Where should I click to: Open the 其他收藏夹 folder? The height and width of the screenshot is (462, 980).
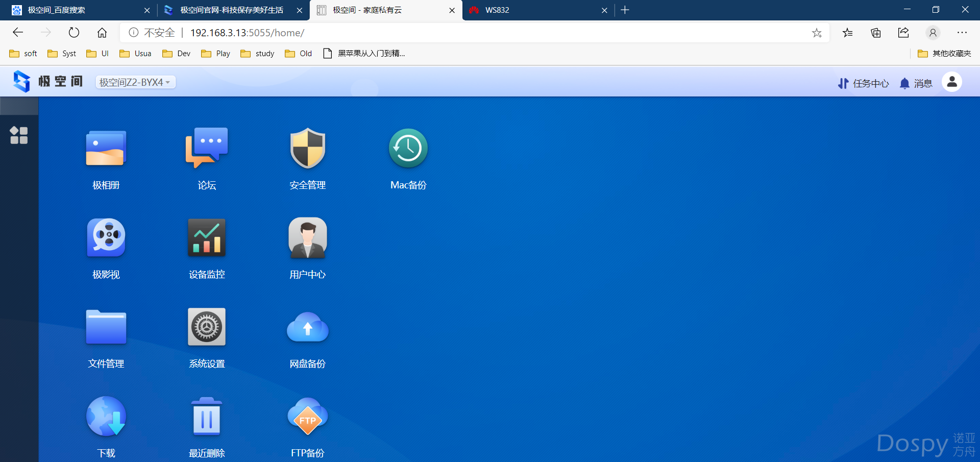click(944, 54)
